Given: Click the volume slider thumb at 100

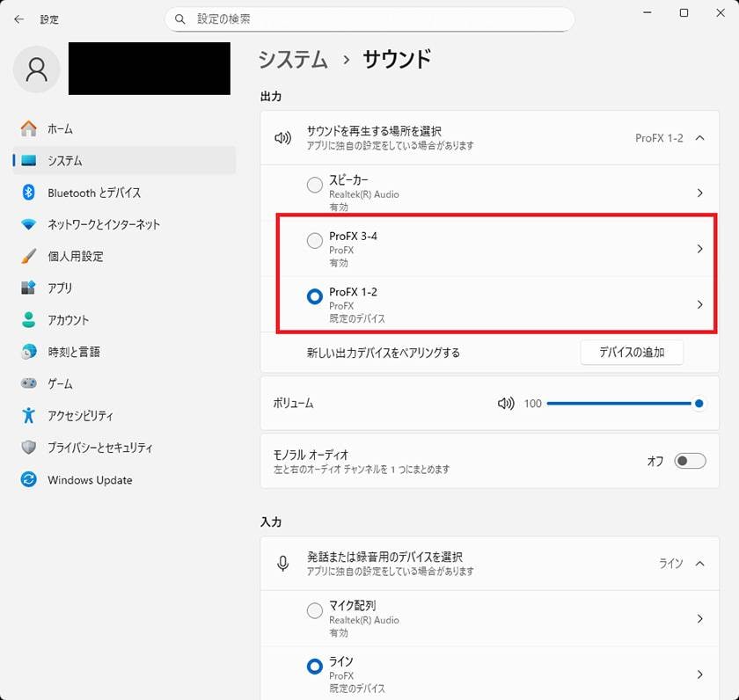Looking at the screenshot, I should pyautogui.click(x=699, y=404).
